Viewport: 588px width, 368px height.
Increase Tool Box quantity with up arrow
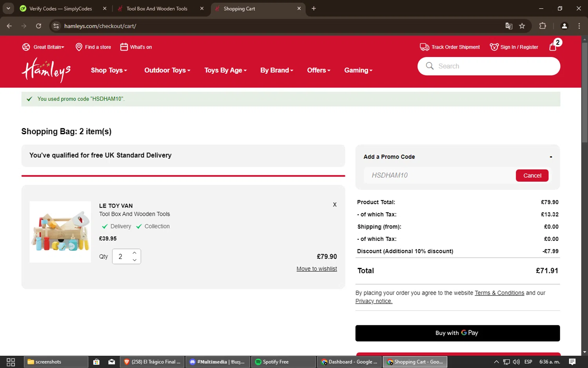pyautogui.click(x=134, y=253)
